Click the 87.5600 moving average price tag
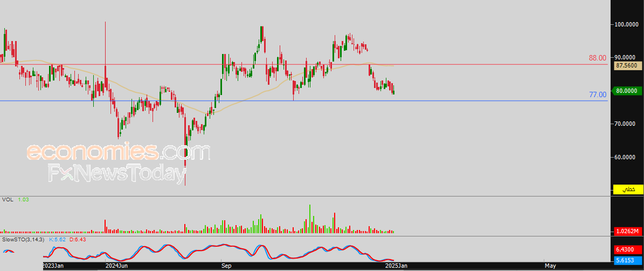Viewport: 644px width, 271px height. [627, 65]
